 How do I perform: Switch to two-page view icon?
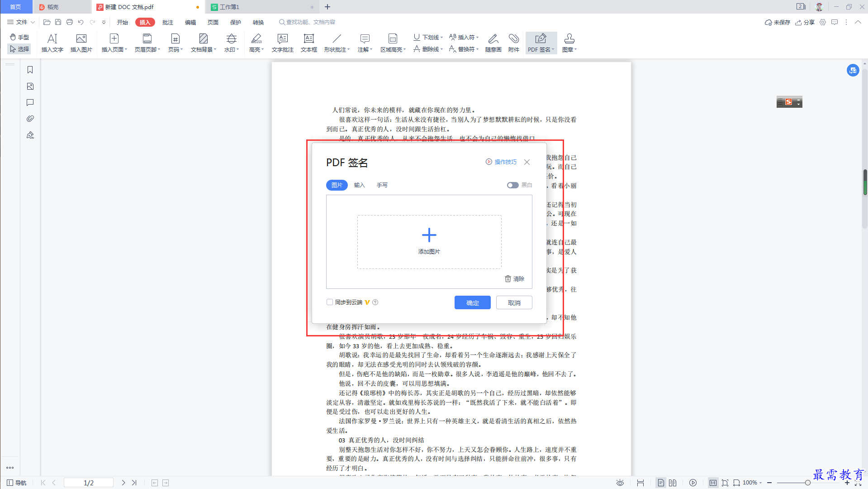673,483
